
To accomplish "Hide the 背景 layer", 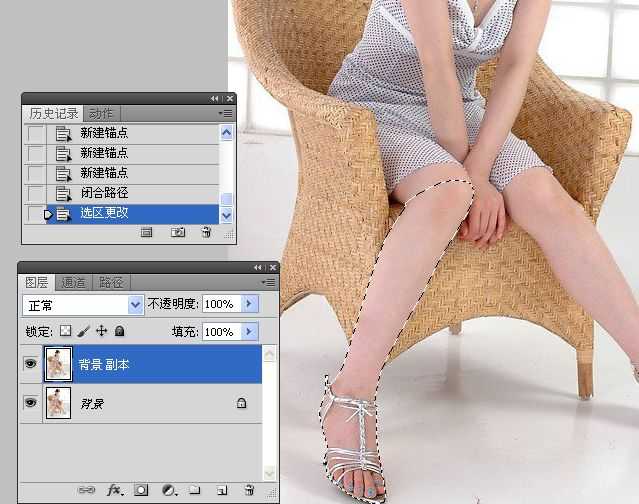I will pos(30,403).
